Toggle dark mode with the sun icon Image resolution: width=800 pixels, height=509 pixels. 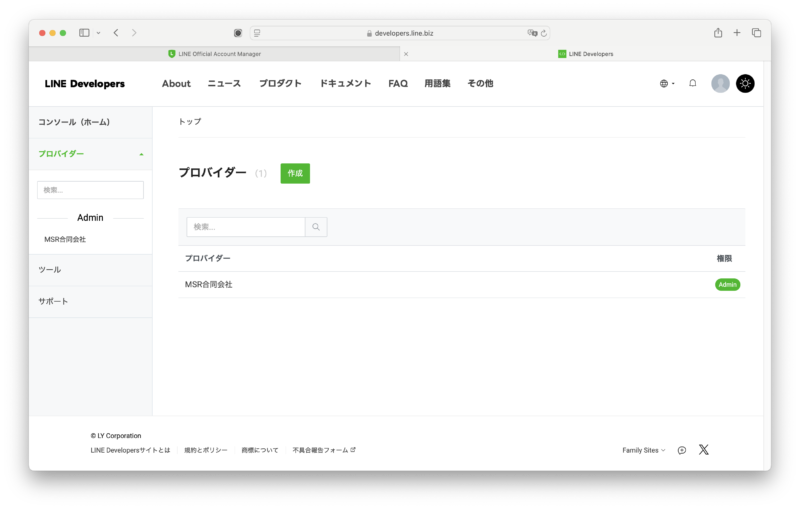coord(745,83)
